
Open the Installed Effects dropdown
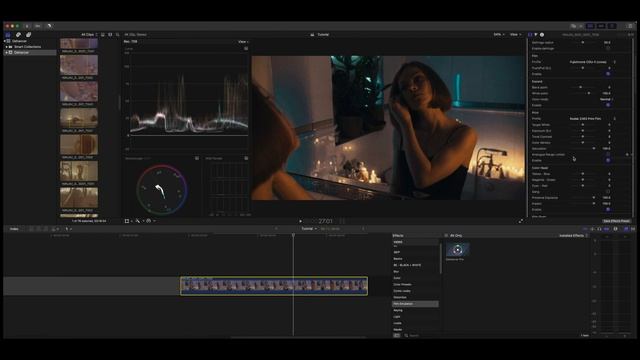click(x=573, y=236)
